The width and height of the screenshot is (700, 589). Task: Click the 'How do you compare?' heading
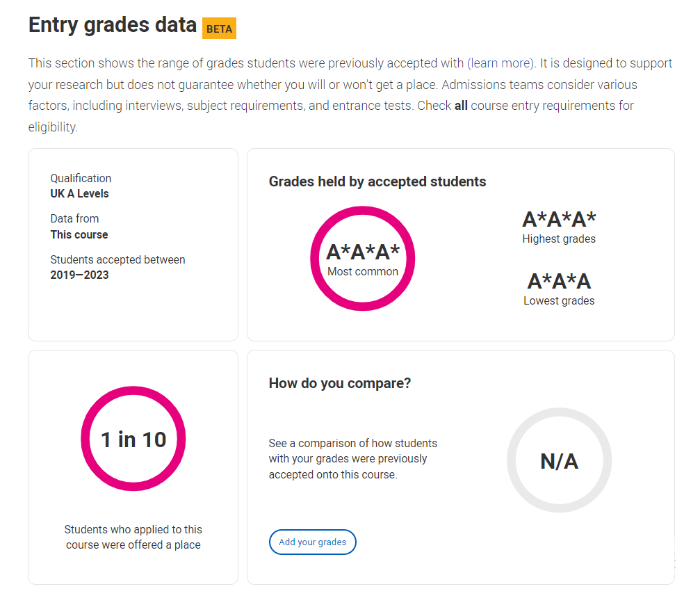pyautogui.click(x=340, y=383)
